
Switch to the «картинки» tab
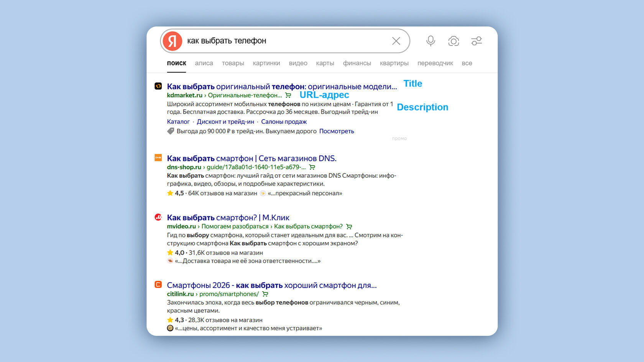(x=266, y=63)
